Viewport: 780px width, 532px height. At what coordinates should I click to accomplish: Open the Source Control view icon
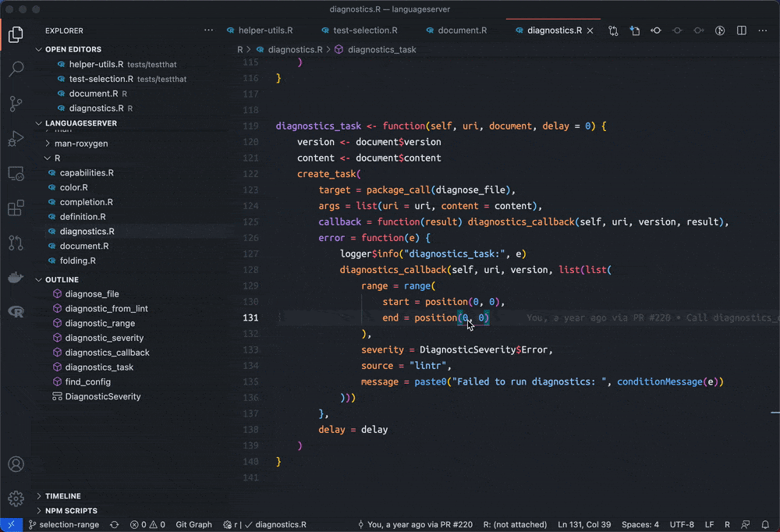16,104
